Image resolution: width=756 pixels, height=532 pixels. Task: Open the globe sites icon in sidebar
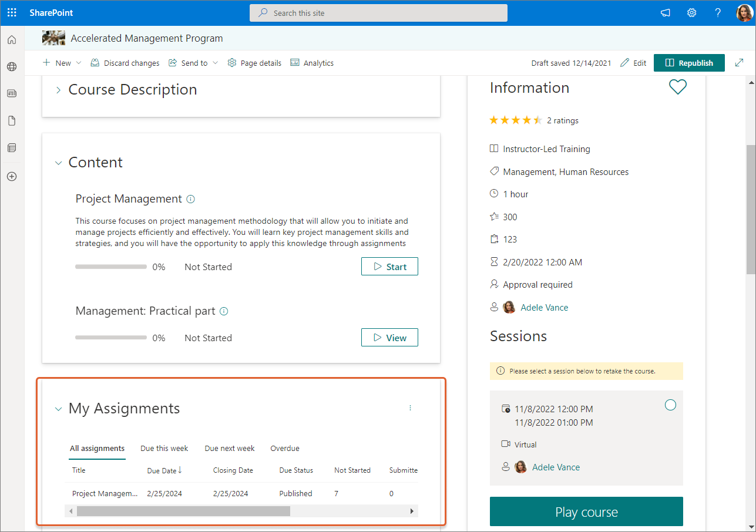click(12, 67)
